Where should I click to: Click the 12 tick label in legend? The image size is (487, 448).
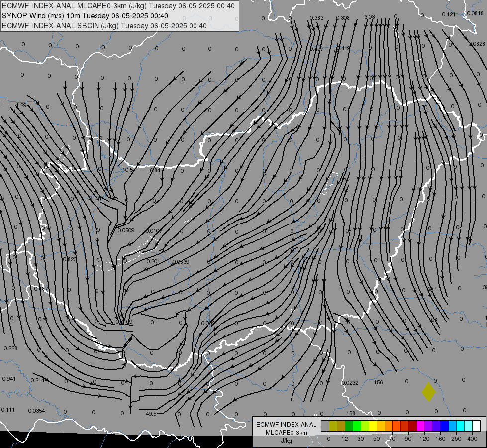click(345, 439)
